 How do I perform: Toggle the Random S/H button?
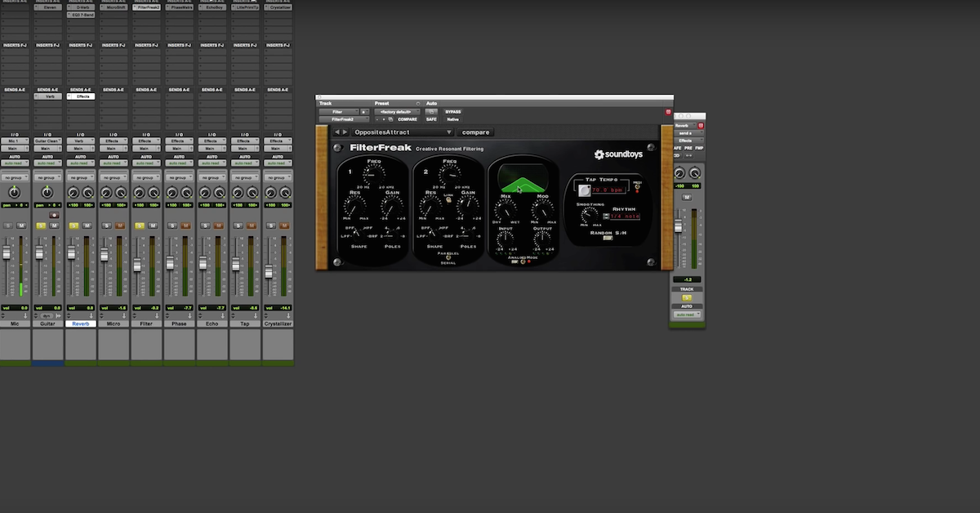click(608, 239)
